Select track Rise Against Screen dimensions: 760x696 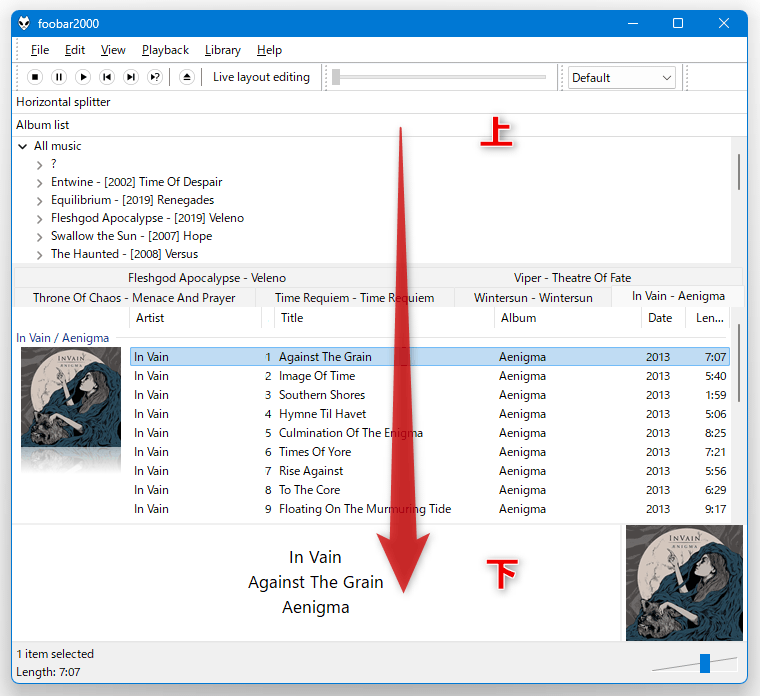[429, 471]
